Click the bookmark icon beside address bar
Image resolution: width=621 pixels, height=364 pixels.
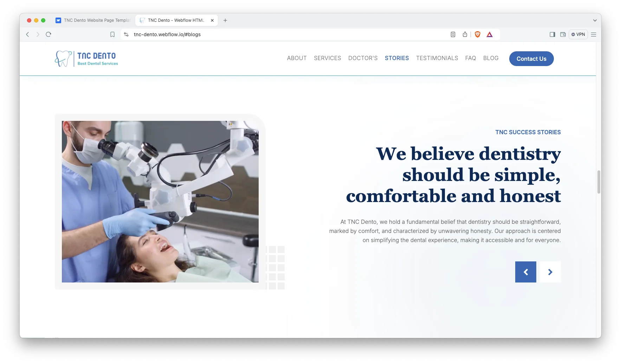[x=112, y=34]
